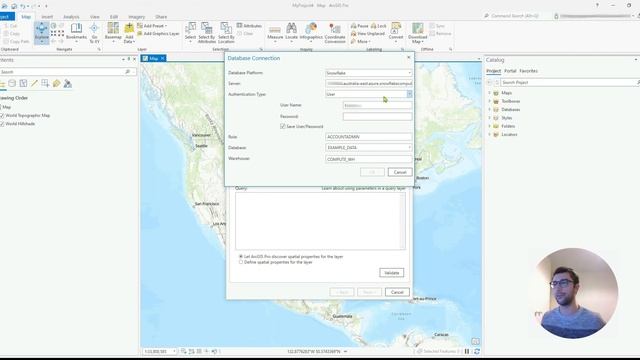Switch to Favorites tab in Catalog
The height and width of the screenshot is (360, 640).
(529, 71)
